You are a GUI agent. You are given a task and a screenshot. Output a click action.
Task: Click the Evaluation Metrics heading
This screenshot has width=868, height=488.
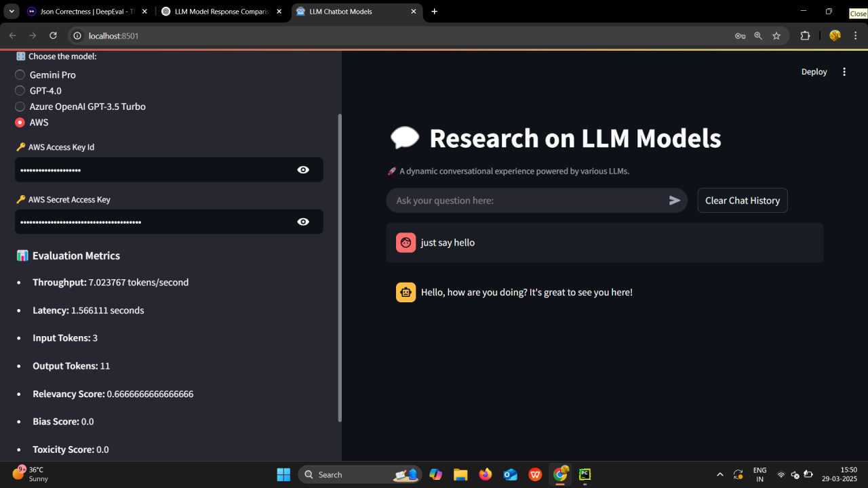(x=76, y=256)
